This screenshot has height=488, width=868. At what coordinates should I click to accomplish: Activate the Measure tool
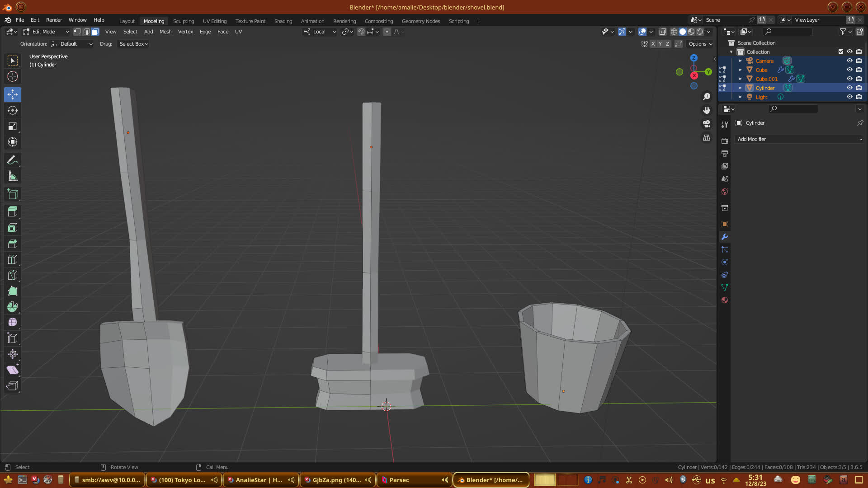(x=13, y=177)
